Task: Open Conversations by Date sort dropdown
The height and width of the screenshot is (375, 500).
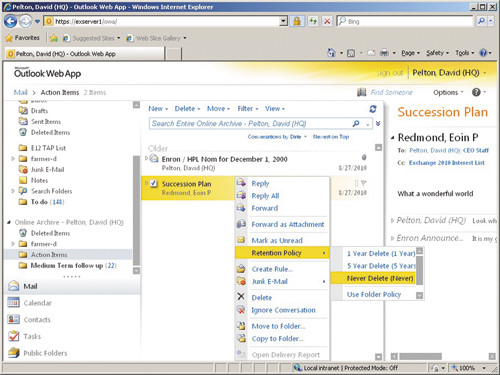Action: (x=277, y=137)
